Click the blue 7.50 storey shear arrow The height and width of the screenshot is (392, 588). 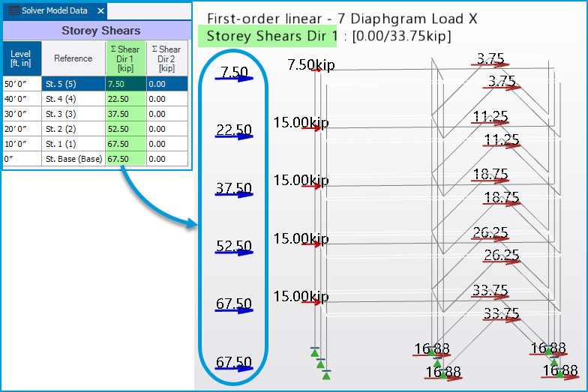point(233,77)
